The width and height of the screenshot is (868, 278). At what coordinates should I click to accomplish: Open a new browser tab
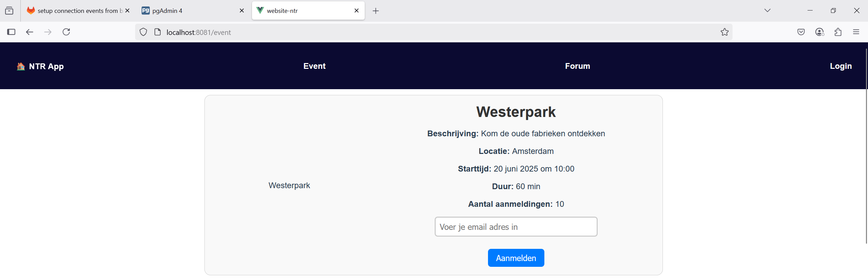376,11
